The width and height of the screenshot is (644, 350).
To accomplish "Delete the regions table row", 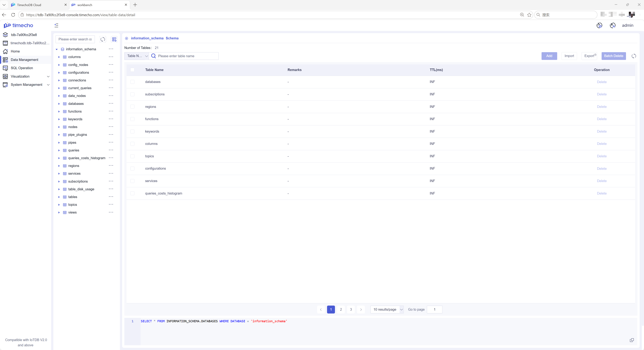I will point(602,107).
